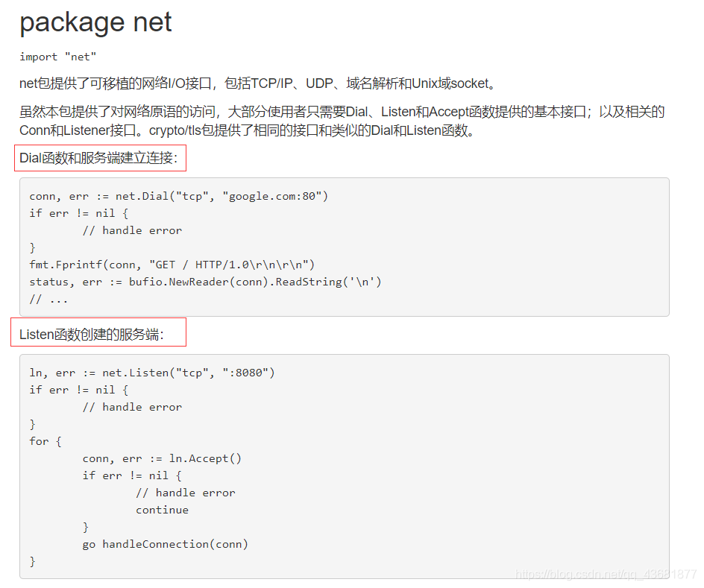Click the paragraph describing TCP/IP and UDP interfaces
This screenshot has height=588, width=704.
[258, 83]
